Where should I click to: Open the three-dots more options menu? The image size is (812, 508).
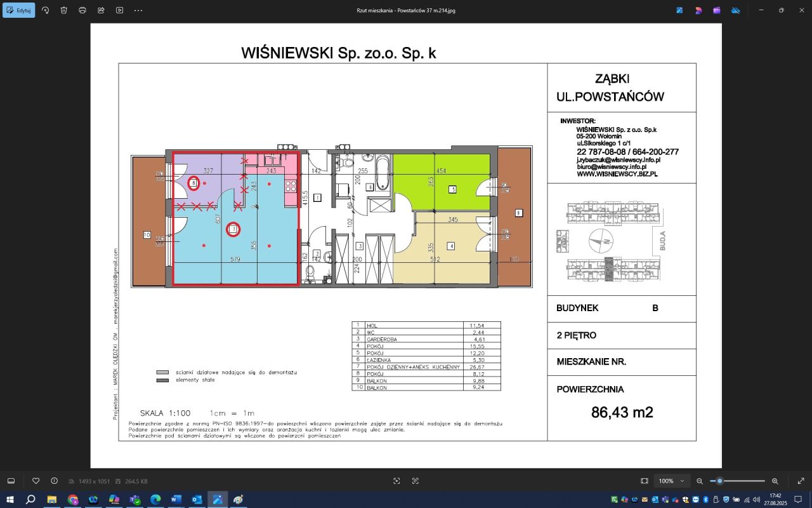(138, 10)
